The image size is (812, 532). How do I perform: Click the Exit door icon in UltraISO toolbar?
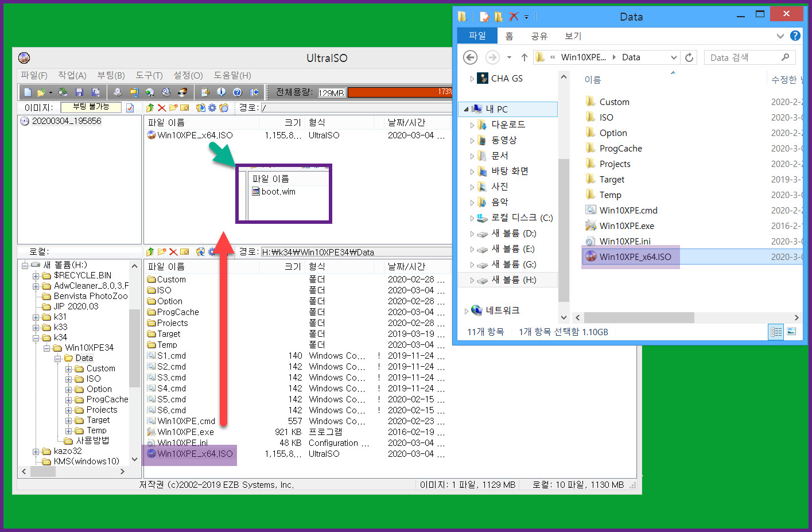coord(254,92)
